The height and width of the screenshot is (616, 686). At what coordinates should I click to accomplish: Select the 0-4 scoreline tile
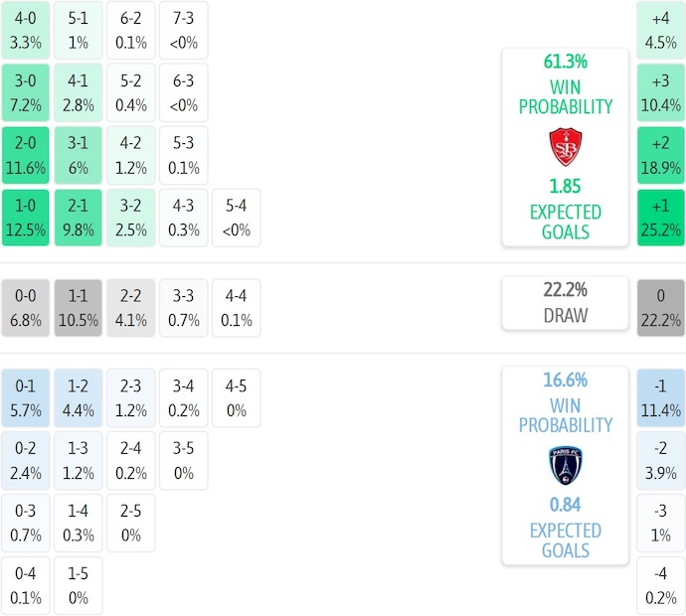point(25,586)
